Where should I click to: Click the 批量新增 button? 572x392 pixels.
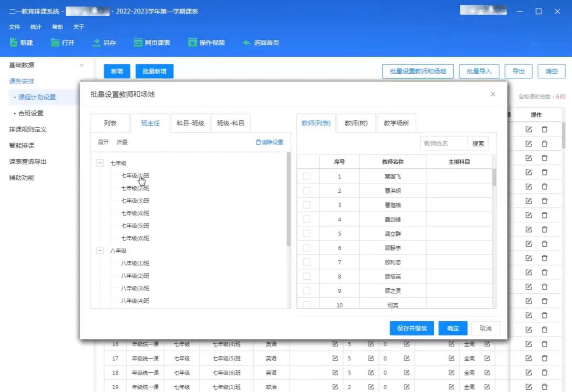[x=155, y=72]
